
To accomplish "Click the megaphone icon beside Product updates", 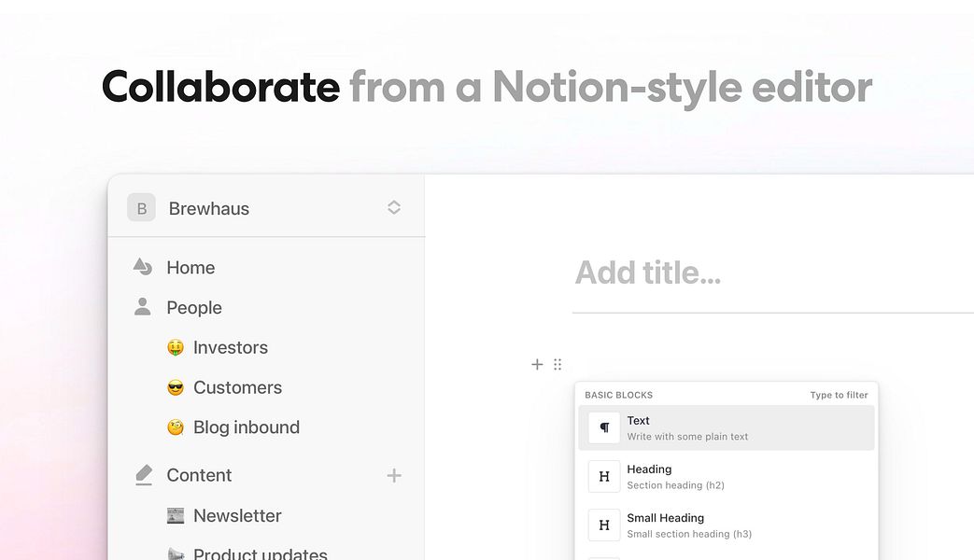I will (176, 553).
